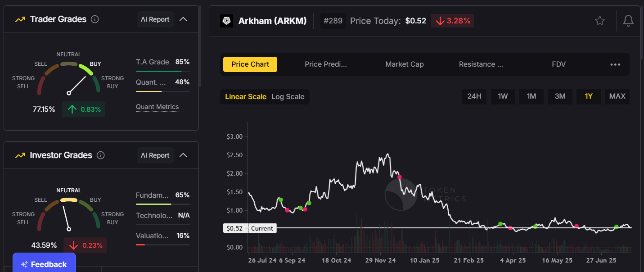644x272 pixels.
Task: Click the star favorite icon for Arkham
Action: 599,21
